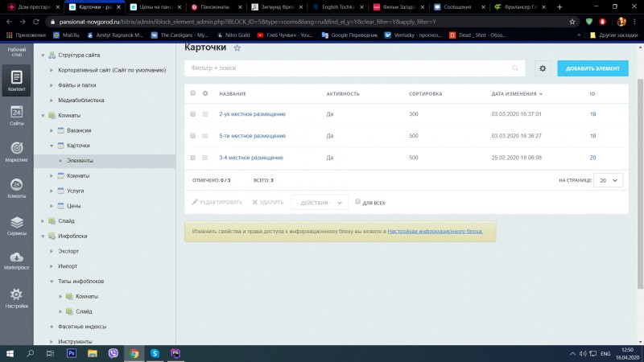Select Медиабиблиотека in the tree
Screen dimensions: 644x362
pos(81,101)
